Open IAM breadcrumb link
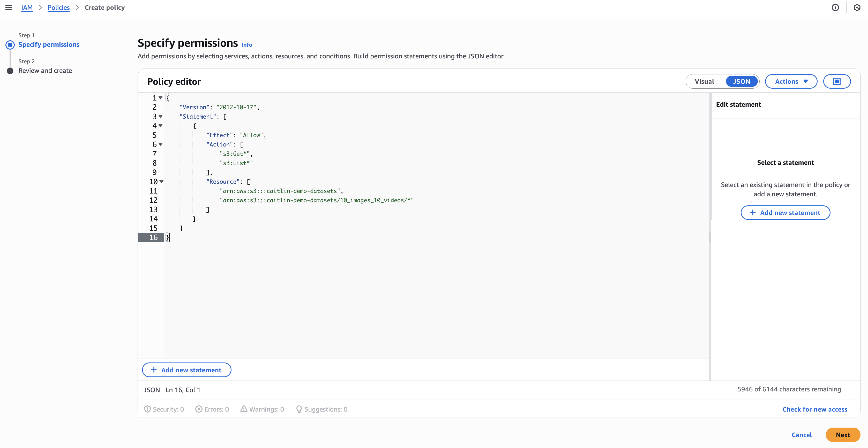 pyautogui.click(x=27, y=7)
